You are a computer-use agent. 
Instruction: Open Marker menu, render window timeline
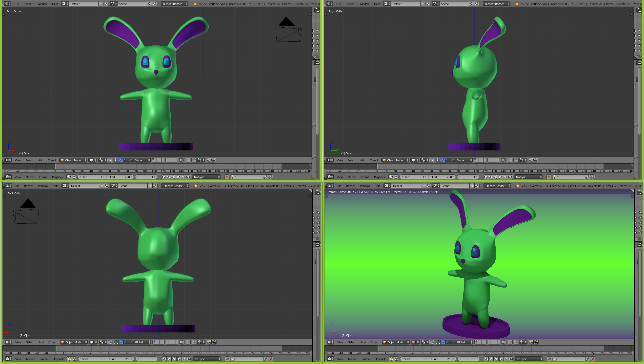352,359
